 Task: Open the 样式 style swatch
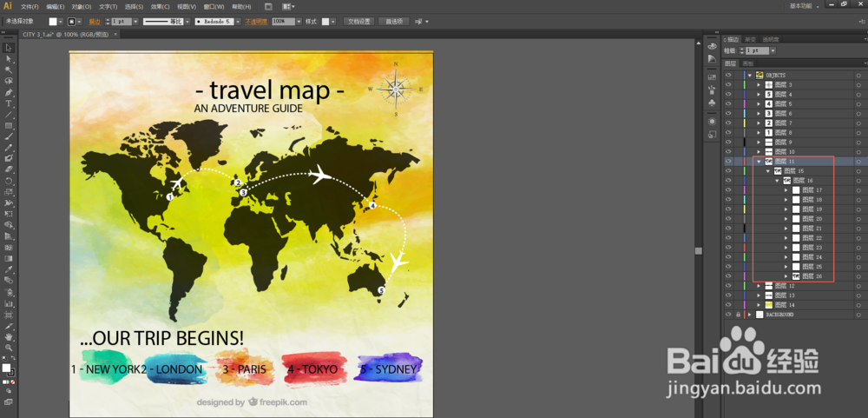pyautogui.click(x=325, y=22)
